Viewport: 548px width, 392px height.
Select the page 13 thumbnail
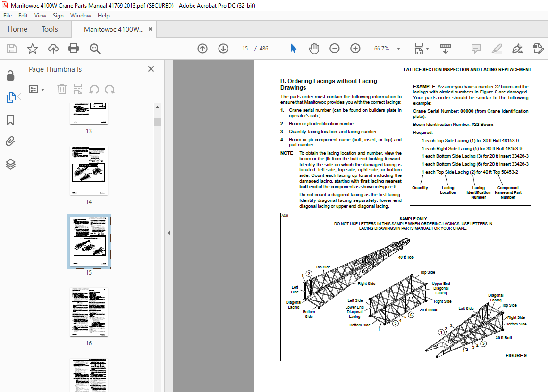point(89,114)
